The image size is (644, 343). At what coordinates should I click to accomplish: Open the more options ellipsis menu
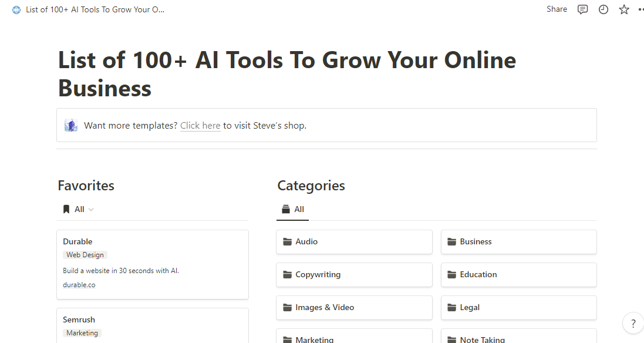(x=640, y=9)
